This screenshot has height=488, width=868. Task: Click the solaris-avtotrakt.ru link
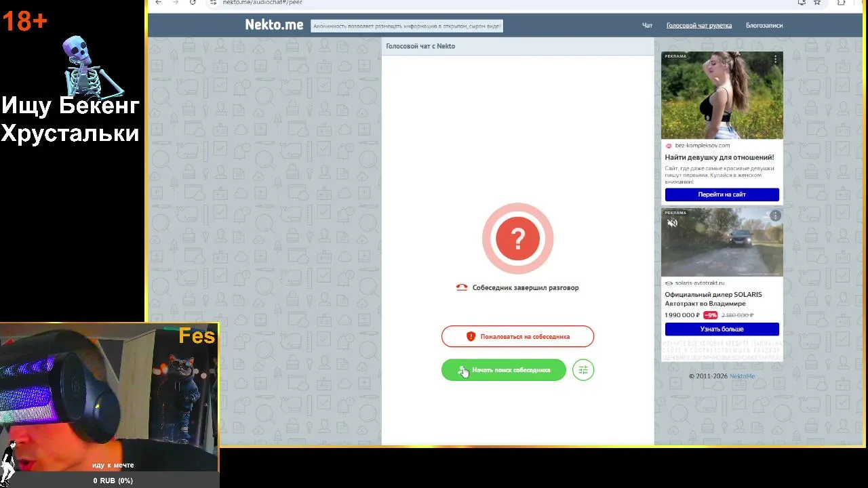click(x=699, y=283)
